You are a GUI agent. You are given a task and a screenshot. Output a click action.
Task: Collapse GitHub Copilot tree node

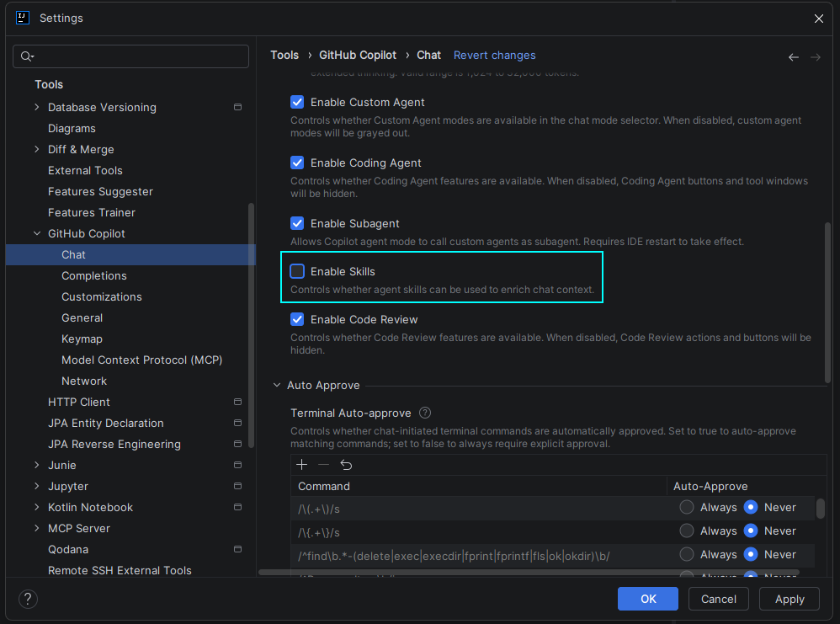36,233
